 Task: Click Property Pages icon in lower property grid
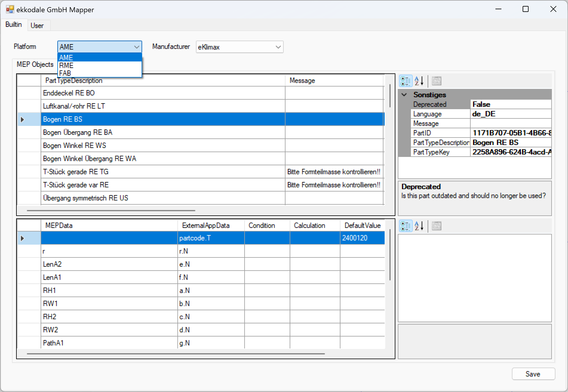coord(436,226)
